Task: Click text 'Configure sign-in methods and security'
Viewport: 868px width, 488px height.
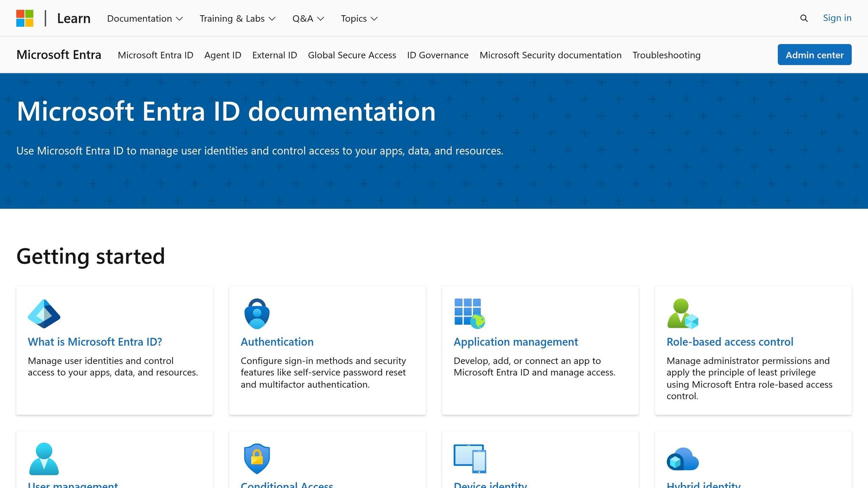Action: click(323, 361)
